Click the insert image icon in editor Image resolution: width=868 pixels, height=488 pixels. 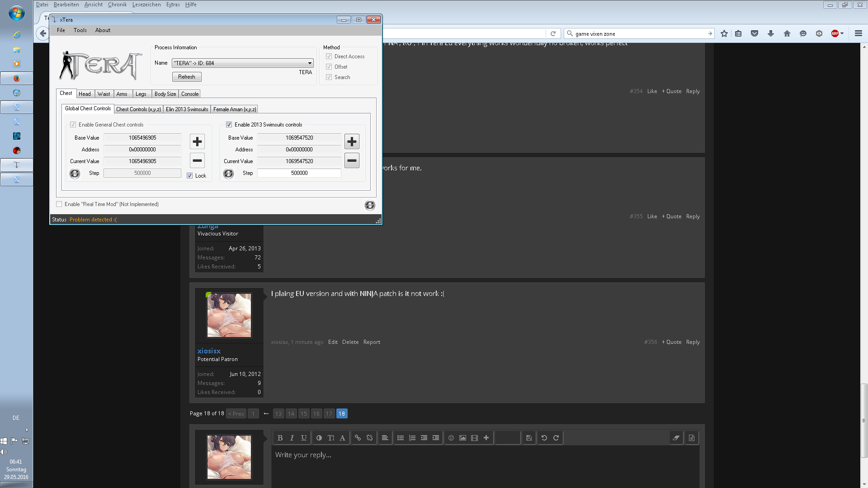462,438
